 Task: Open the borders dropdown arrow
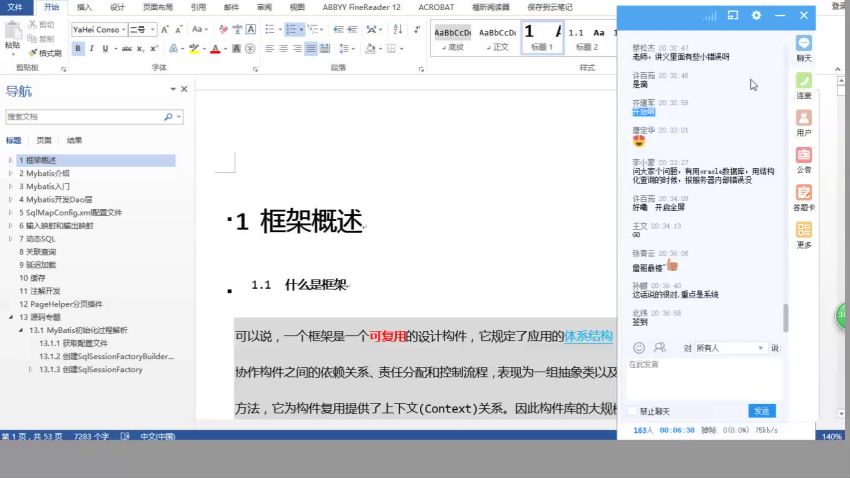(x=402, y=49)
